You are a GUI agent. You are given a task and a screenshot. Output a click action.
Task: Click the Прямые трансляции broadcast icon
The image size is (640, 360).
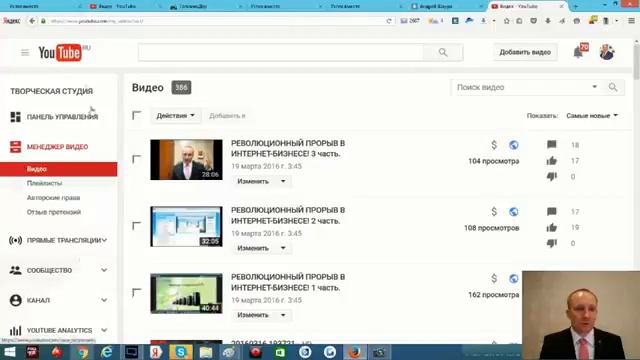16,240
